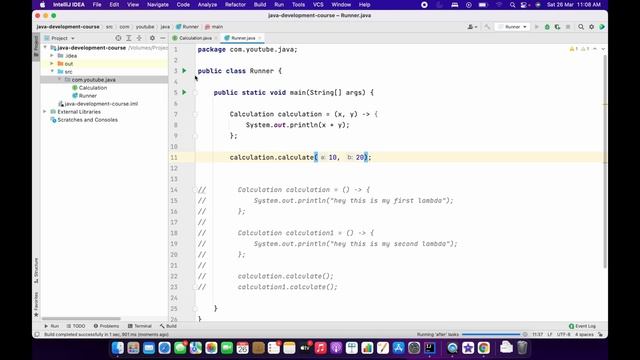Viewport: 640px width, 360px height.
Task: Open the Refactor menu
Action: pos(235,5)
